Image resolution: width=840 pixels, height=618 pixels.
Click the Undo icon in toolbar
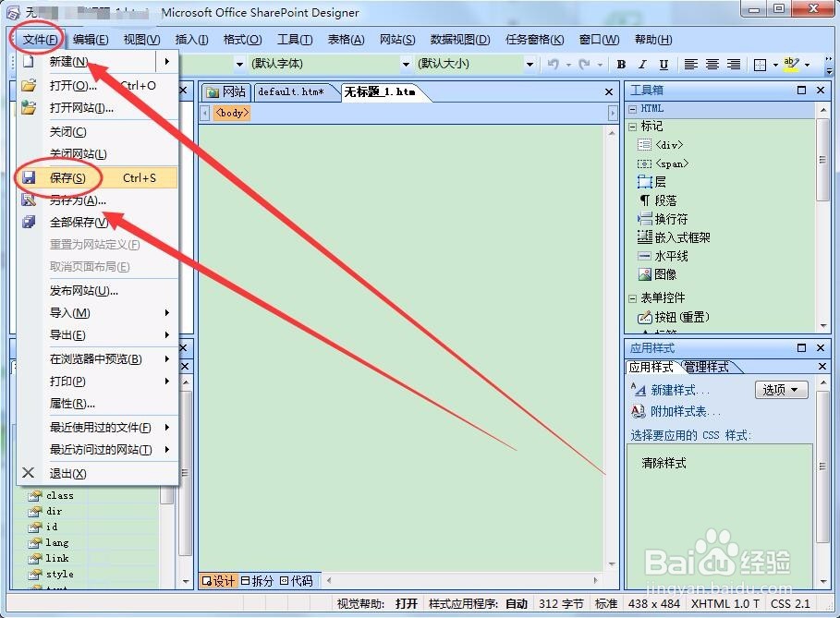coord(553,65)
